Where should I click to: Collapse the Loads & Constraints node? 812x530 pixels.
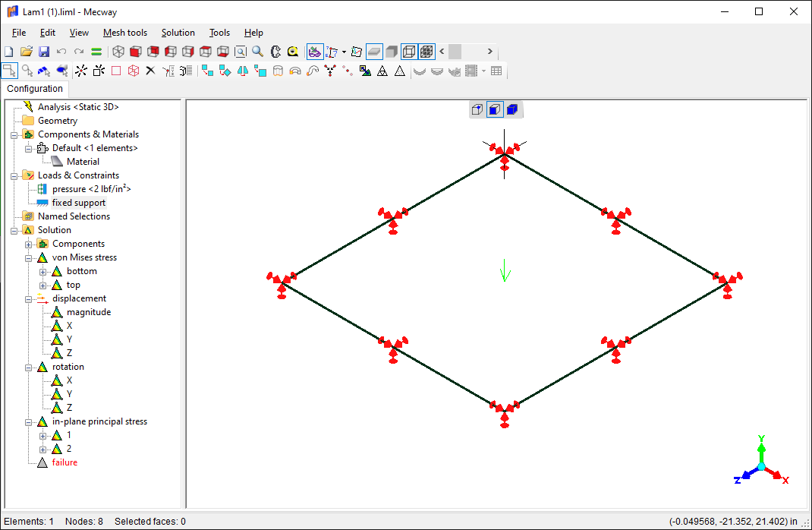14,176
